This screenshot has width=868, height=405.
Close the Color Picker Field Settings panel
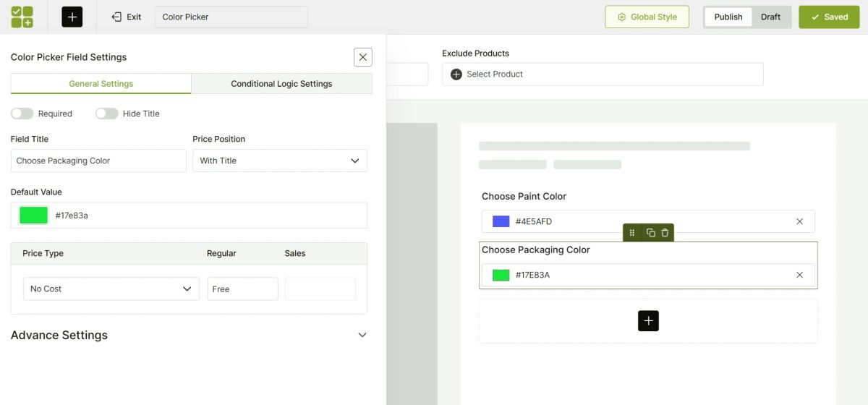363,57
